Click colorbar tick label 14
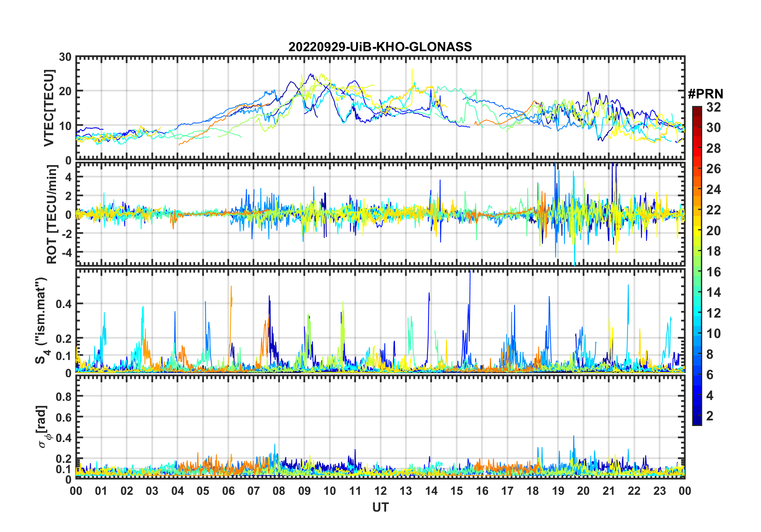761x532 pixels. pyautogui.click(x=713, y=292)
